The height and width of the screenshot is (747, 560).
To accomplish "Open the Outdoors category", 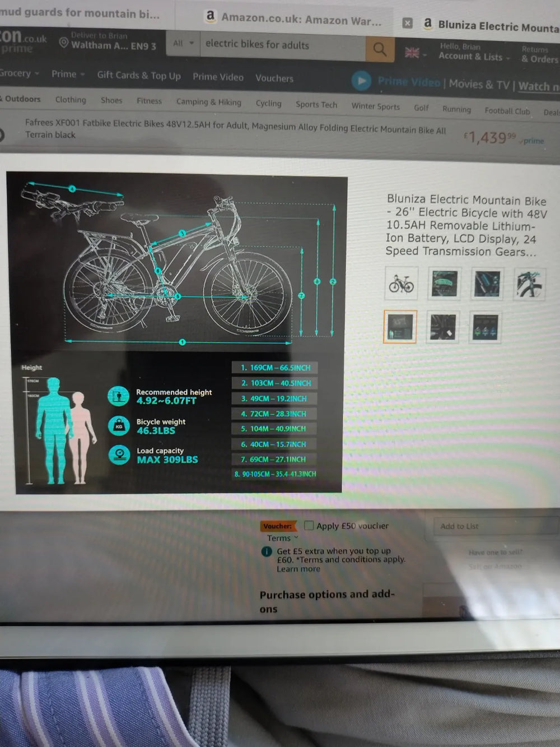I will pyautogui.click(x=21, y=99).
